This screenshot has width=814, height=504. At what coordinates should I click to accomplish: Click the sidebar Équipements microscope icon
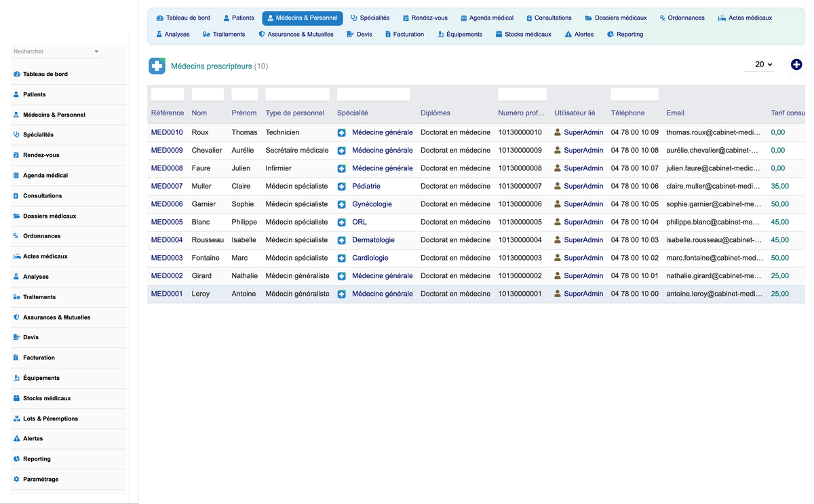point(17,378)
